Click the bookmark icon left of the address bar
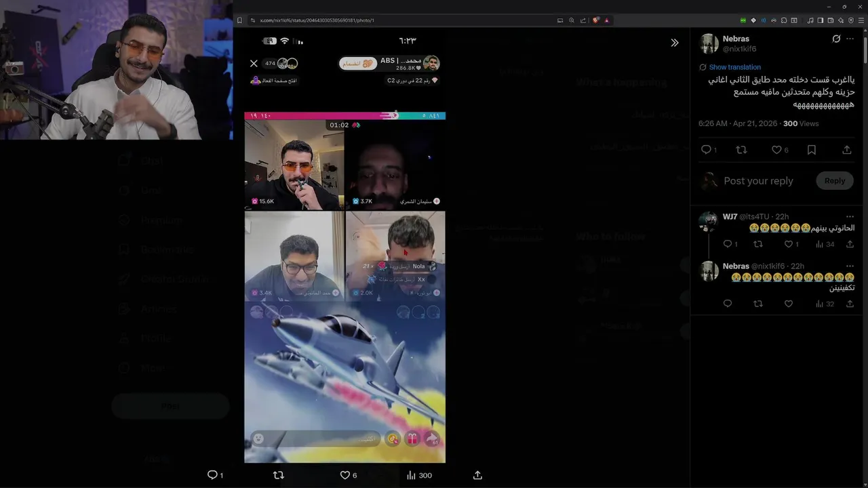This screenshot has height=488, width=868. pos(239,20)
